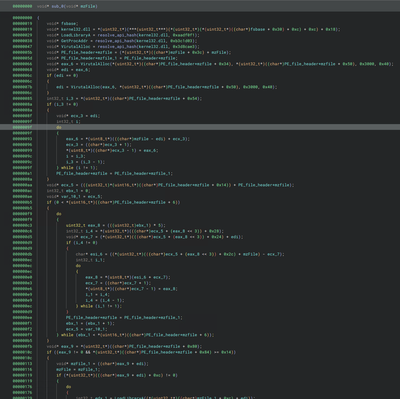
Task: Click the 'void* ecx_3 = edi;' line
Action: (78, 116)
